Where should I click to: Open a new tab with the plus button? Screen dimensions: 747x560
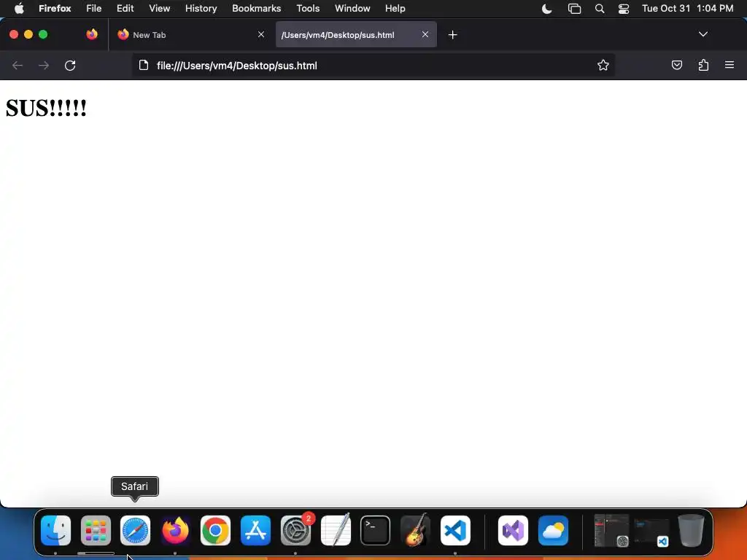[x=452, y=35]
